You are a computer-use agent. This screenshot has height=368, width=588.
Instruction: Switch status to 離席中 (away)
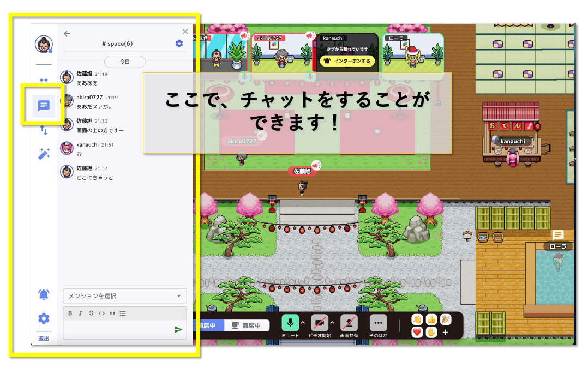(x=247, y=325)
